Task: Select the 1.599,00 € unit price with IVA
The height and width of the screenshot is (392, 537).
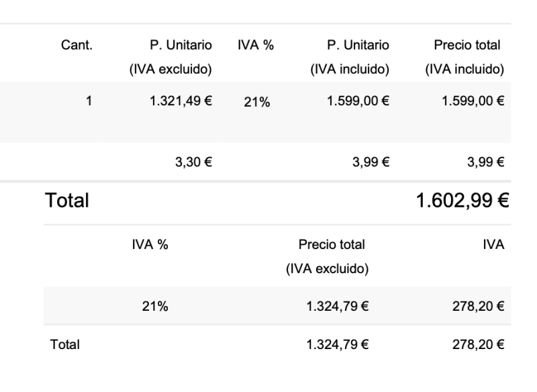Action: (358, 101)
